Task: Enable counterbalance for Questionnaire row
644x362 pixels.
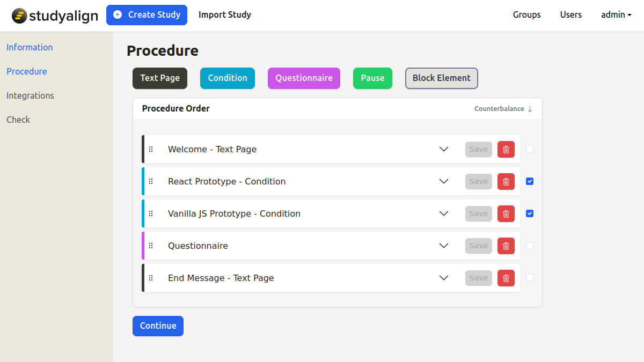Action: (x=530, y=246)
